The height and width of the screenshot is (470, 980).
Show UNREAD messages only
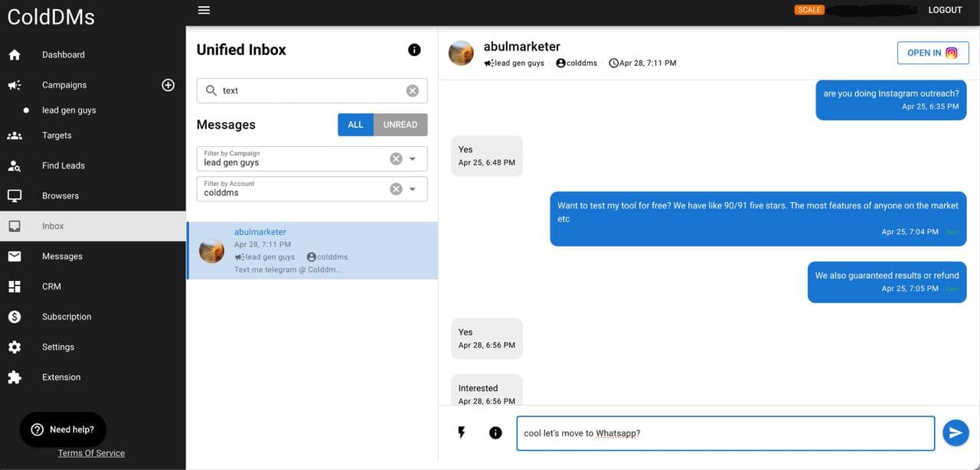click(x=400, y=125)
